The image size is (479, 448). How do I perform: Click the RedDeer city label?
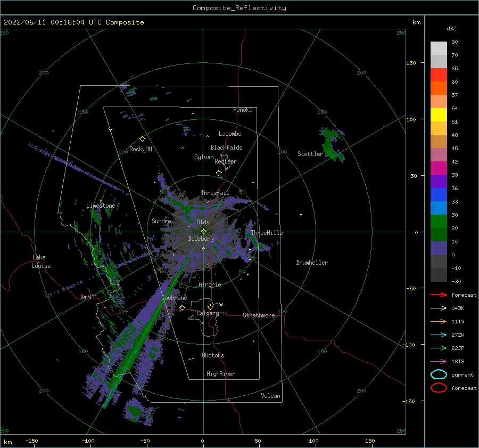pyautogui.click(x=226, y=161)
